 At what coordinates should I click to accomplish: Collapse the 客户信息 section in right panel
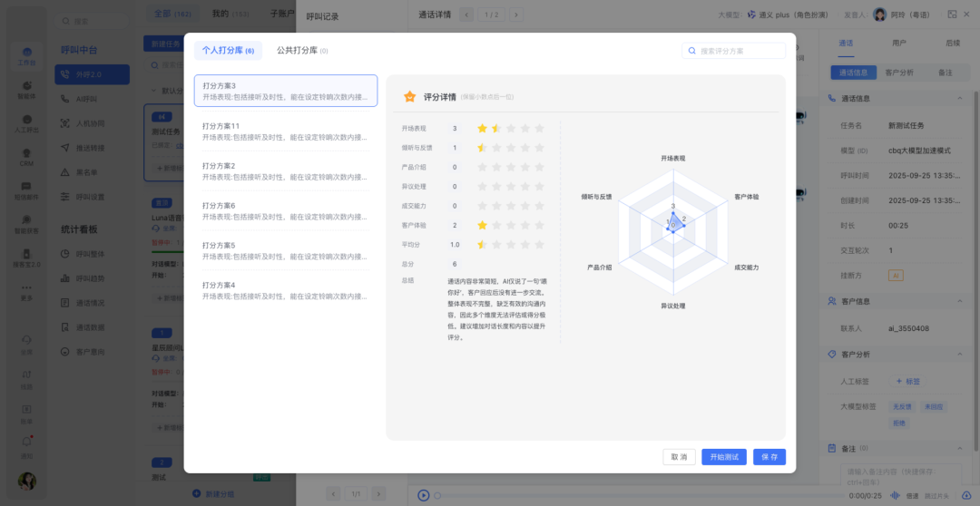tap(960, 301)
